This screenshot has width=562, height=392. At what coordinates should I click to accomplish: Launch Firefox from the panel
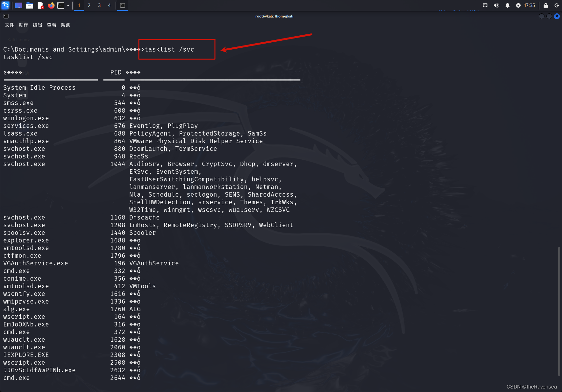click(51, 5)
